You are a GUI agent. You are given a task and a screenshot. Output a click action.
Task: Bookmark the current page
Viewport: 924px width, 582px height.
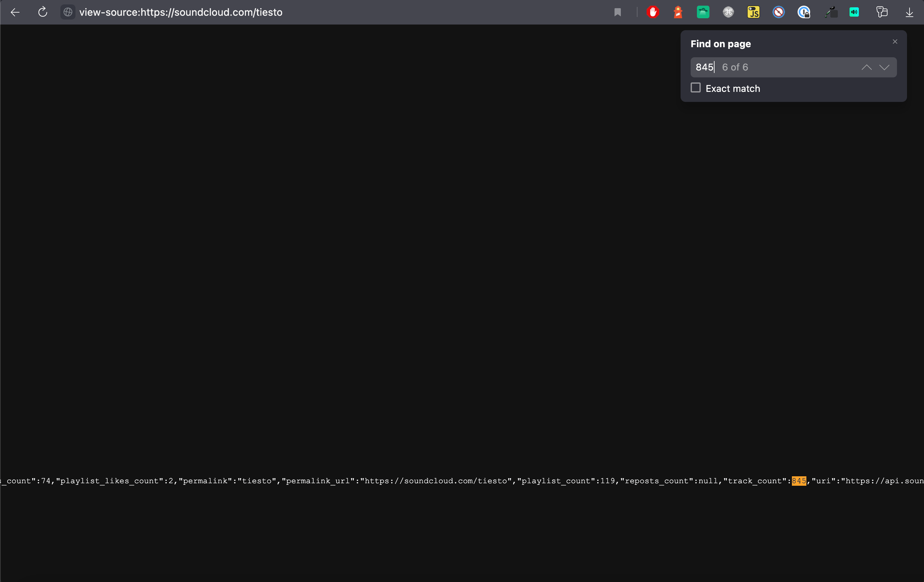click(x=617, y=12)
